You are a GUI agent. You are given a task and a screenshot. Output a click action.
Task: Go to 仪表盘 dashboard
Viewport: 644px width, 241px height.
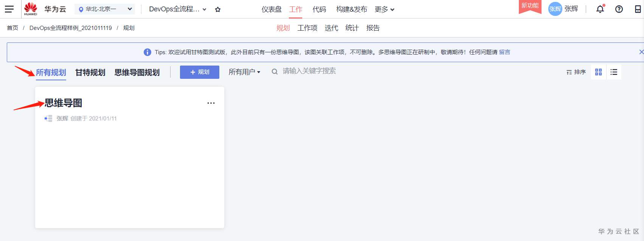272,9
